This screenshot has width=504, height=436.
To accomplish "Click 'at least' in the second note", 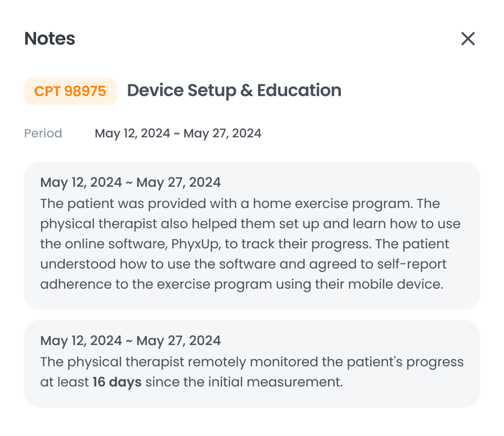I will coord(65,382).
